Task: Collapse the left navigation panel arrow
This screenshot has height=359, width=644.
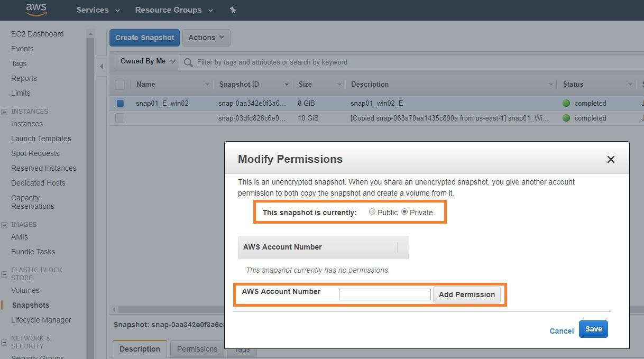Action: click(x=102, y=66)
